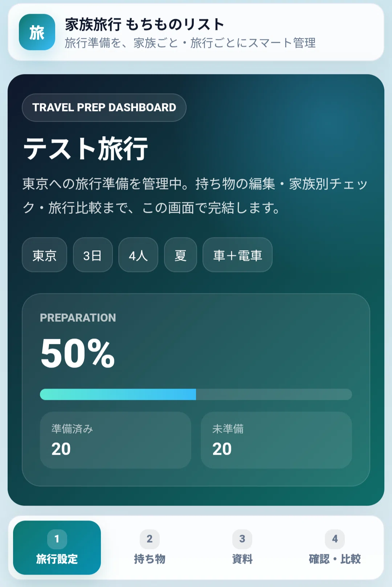The width and height of the screenshot is (392, 587).
Task: Select step 3 number badge
Action: pos(242,539)
